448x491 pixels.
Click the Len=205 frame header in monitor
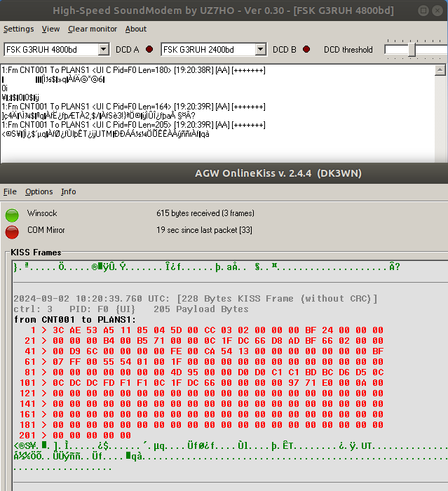click(133, 125)
